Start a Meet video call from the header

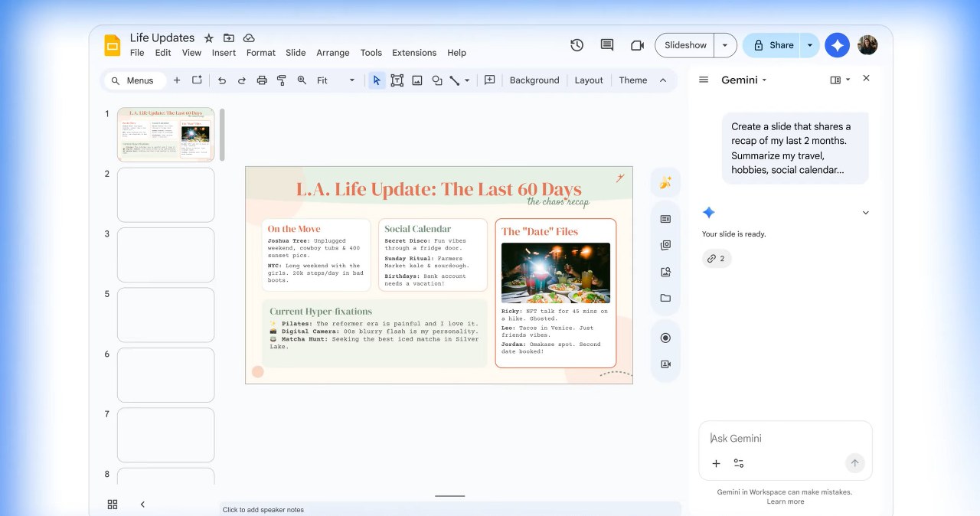click(x=637, y=45)
